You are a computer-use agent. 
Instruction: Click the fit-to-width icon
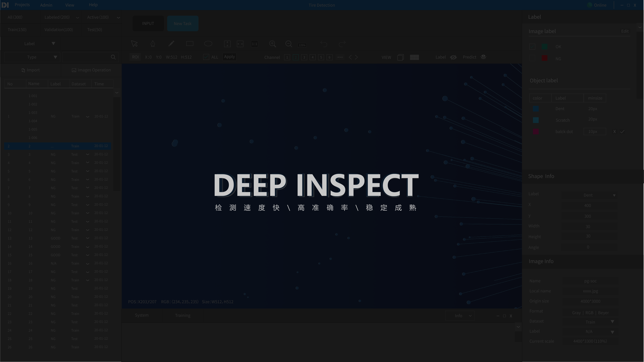[x=240, y=44]
